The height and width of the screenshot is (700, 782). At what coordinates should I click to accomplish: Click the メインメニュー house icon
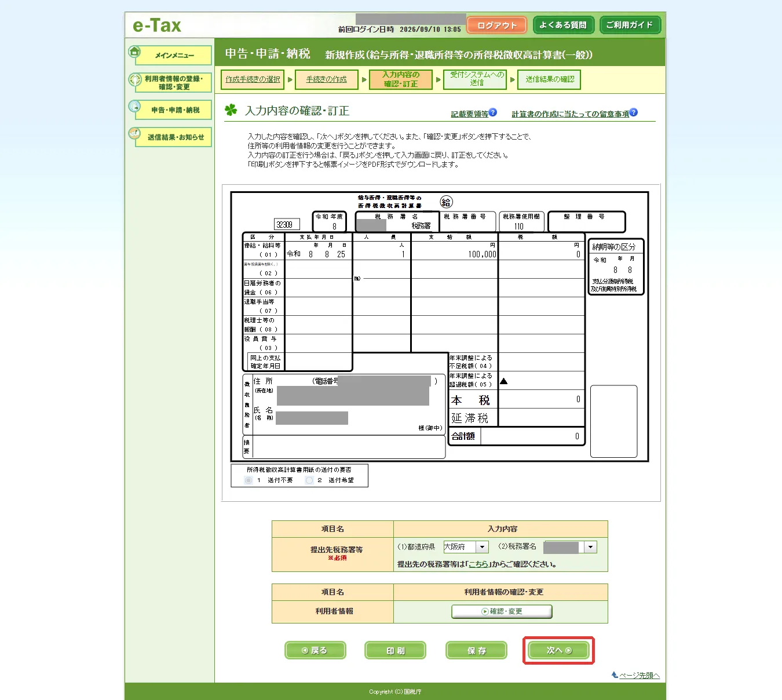point(135,52)
